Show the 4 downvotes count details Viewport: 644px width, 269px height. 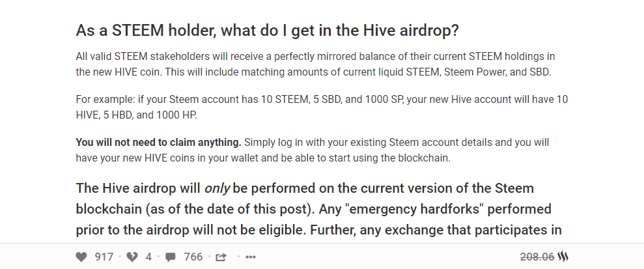(148, 257)
